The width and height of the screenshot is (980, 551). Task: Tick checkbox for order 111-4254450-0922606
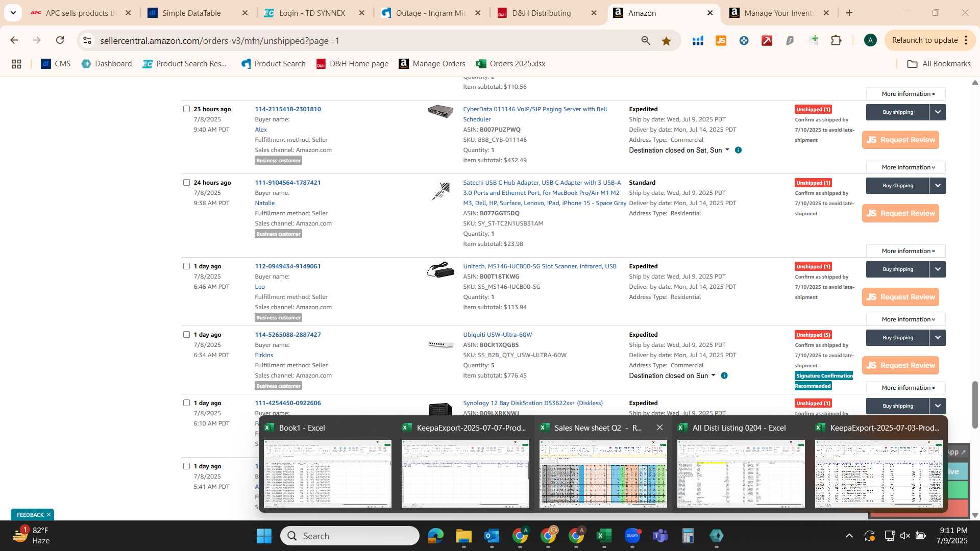point(186,403)
